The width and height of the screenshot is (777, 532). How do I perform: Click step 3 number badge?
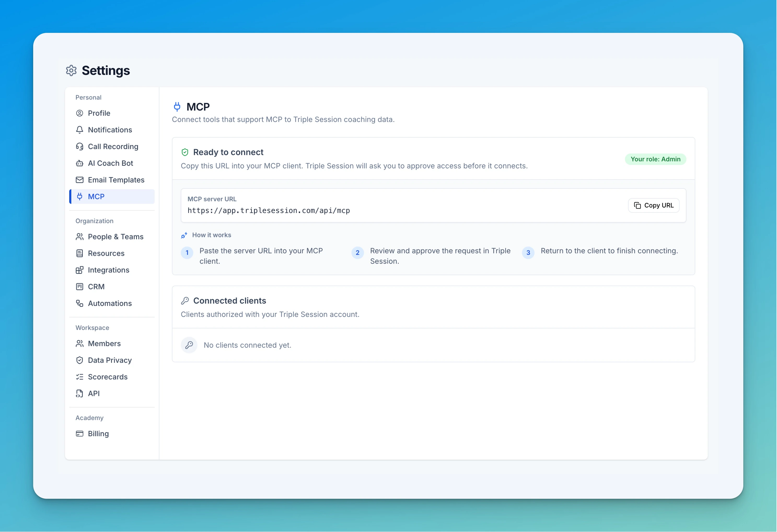528,253
